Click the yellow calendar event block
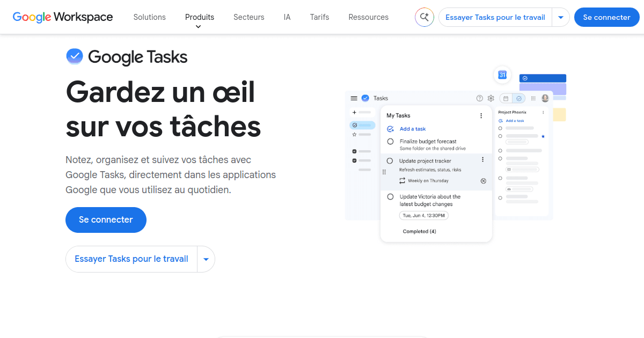The width and height of the screenshot is (644, 338). (559, 114)
